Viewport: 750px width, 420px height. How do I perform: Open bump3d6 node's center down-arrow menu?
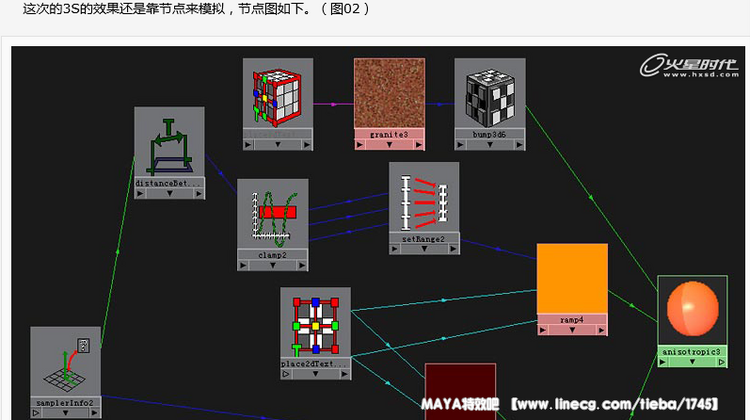pos(489,144)
